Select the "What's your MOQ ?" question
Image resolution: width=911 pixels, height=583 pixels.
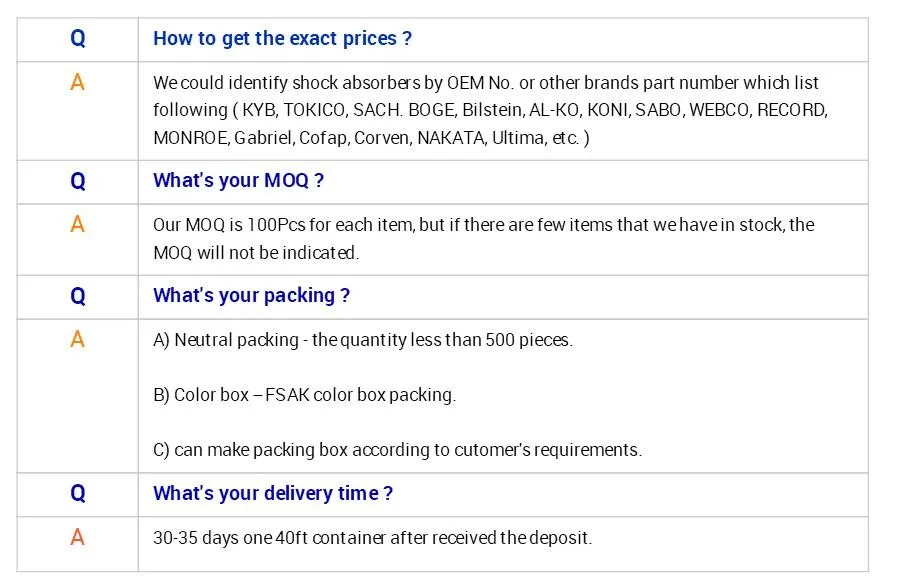pyautogui.click(x=238, y=181)
